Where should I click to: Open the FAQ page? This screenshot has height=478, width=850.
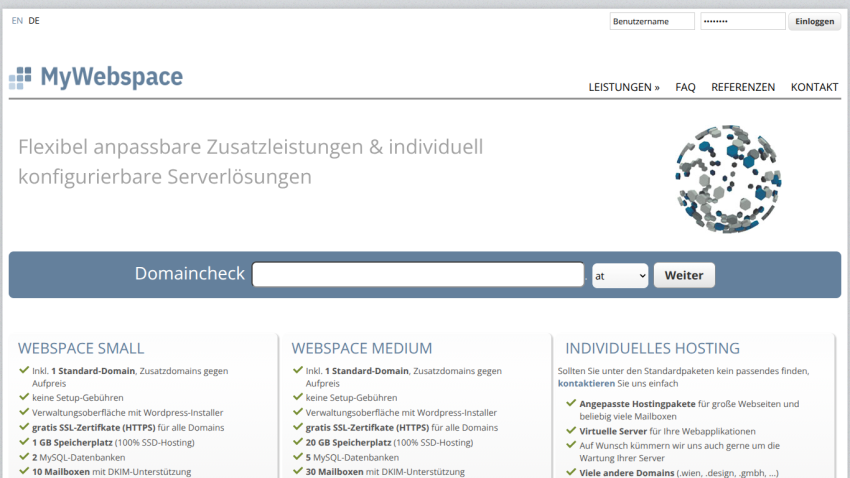(685, 87)
